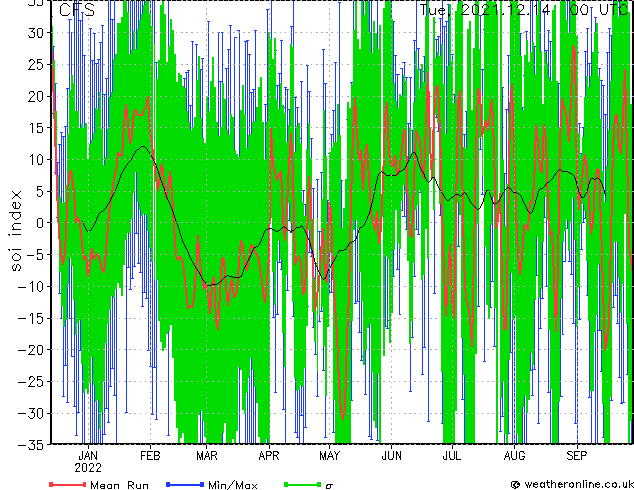Click the y-axis value 0
The height and width of the screenshot is (490, 634).
pos(39,223)
